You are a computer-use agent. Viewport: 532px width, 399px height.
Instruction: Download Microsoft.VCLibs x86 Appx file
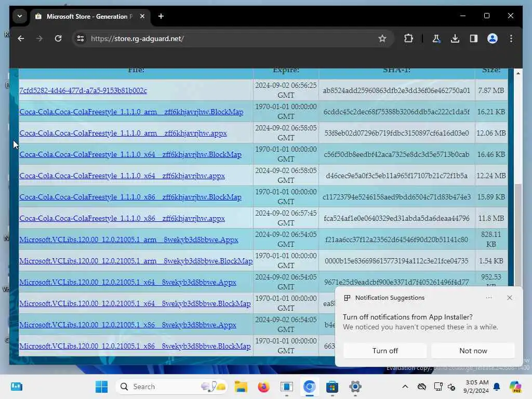(128, 325)
